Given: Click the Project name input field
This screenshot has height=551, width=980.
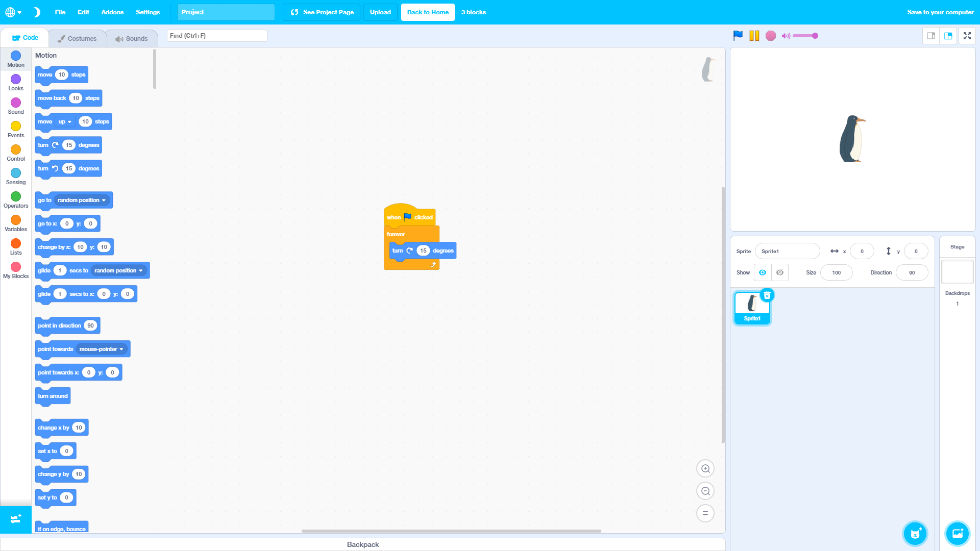Looking at the screenshot, I should 226,12.
